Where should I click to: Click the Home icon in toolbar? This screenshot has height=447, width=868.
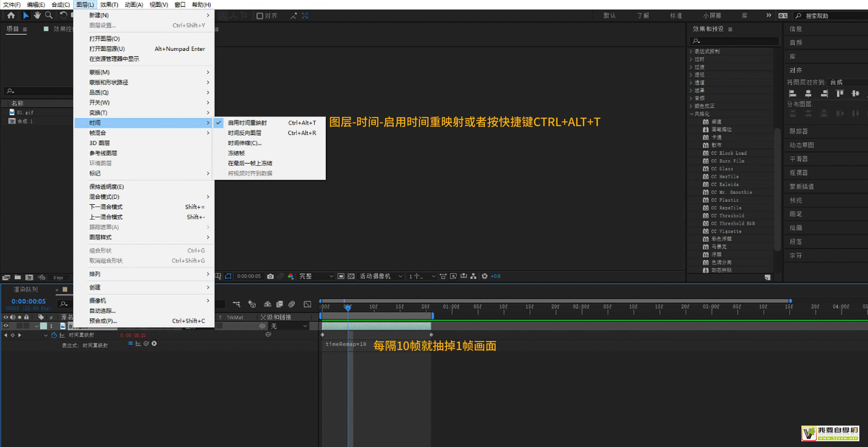click(x=11, y=16)
